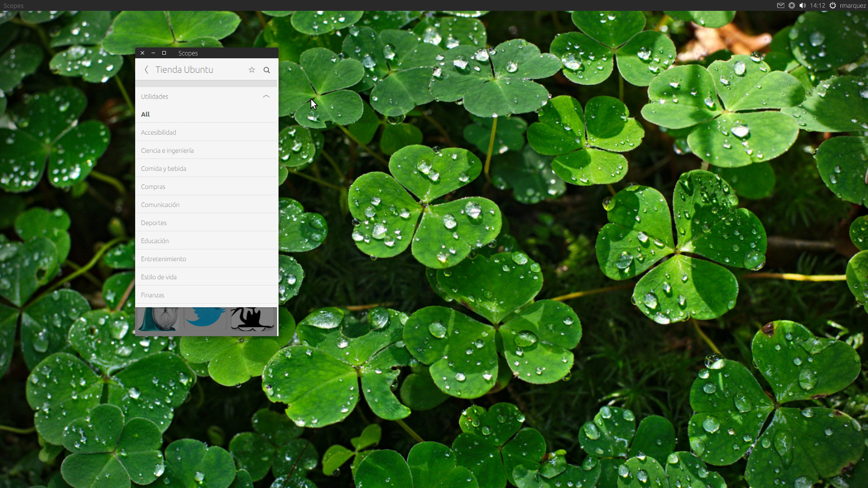Pick the Comida y bebida category
The height and width of the screenshot is (488, 868).
[164, 169]
